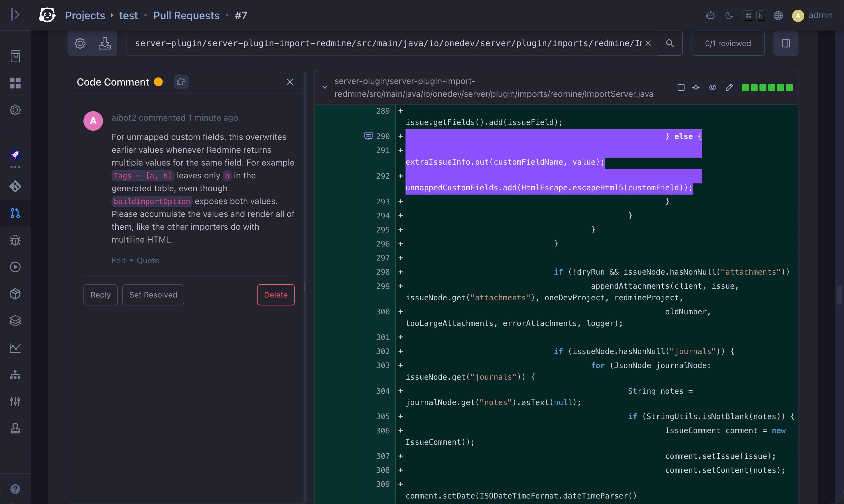This screenshot has width=844, height=504.
Task: Click Edit on the comment
Action: tap(119, 261)
